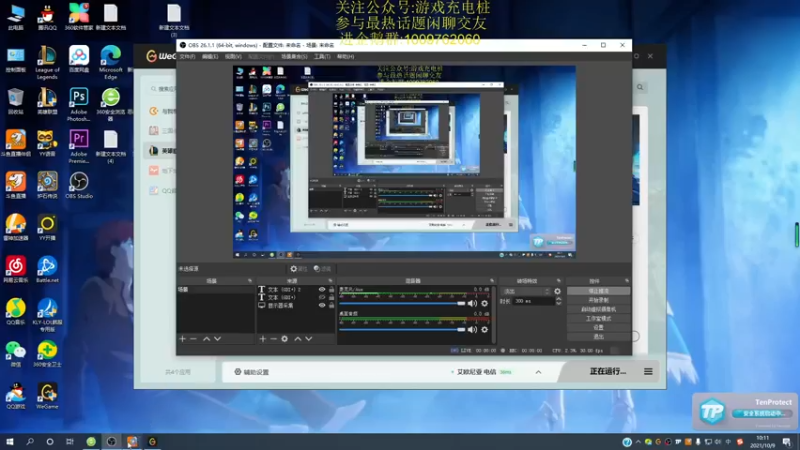Screen dimensions: 800x450
Task: Toggle lock on first text source
Action: click(x=332, y=289)
